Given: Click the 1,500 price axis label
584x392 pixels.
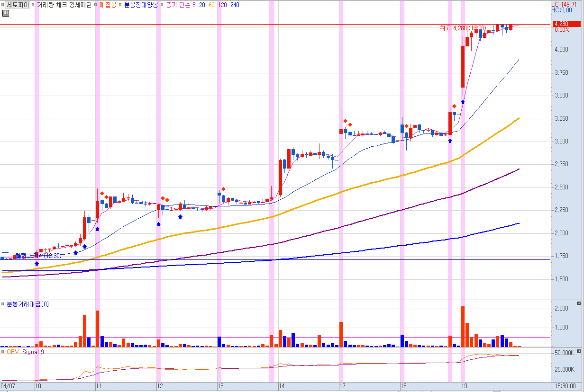Looking at the screenshot, I should [562, 279].
